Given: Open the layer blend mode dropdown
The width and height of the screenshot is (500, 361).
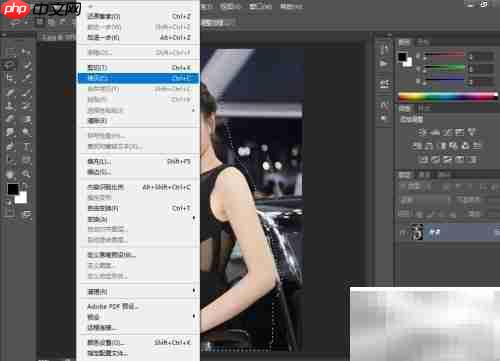Looking at the screenshot, I should pos(425,200).
